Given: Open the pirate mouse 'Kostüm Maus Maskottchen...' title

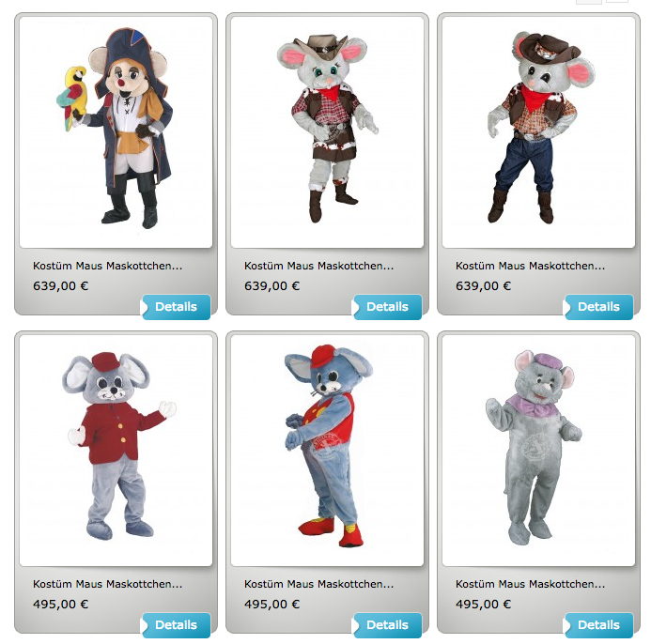Looking at the screenshot, I should pyautogui.click(x=107, y=266).
